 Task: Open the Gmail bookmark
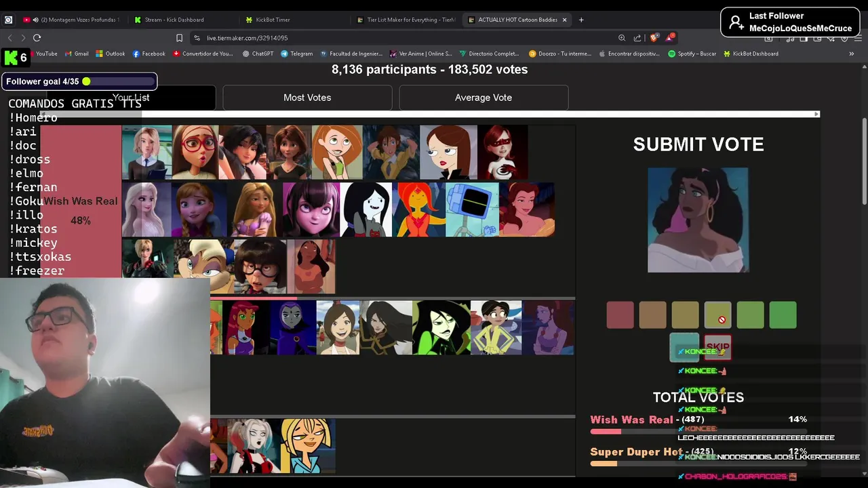click(77, 54)
